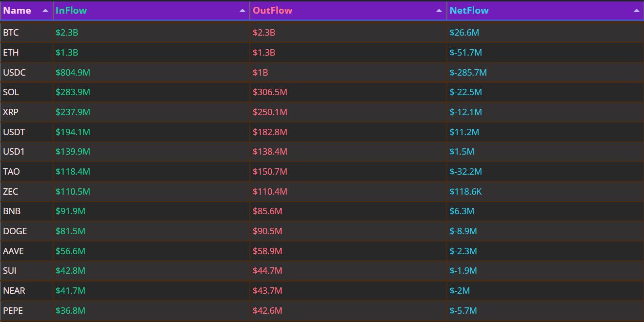
Task: Click ZEC netflow value $118.6K
Action: click(x=465, y=192)
